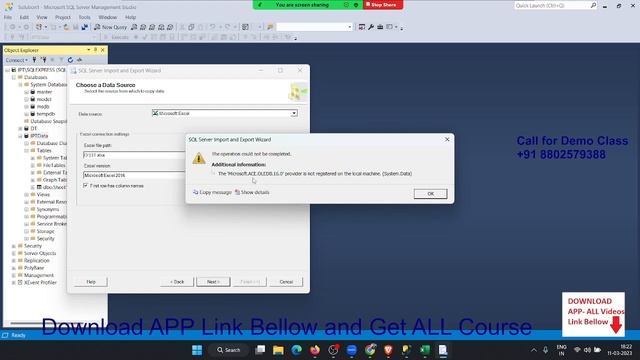Select the msdb database
The image size is (640, 360).
click(43, 107)
